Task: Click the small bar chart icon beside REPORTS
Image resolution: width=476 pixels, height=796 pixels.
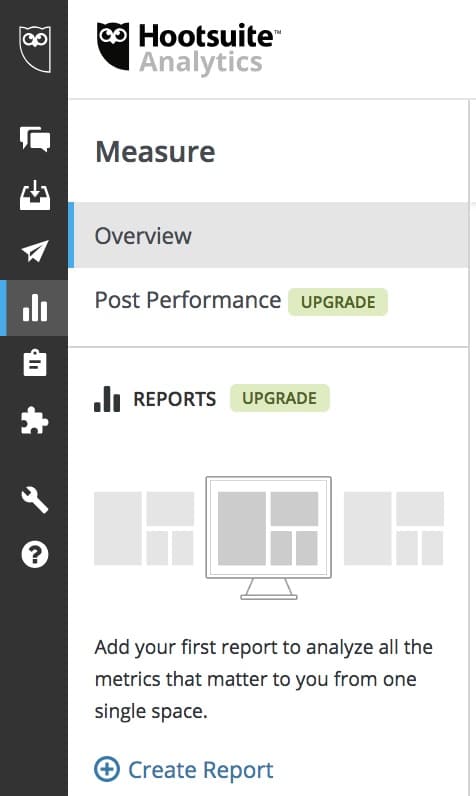Action: pos(107,399)
